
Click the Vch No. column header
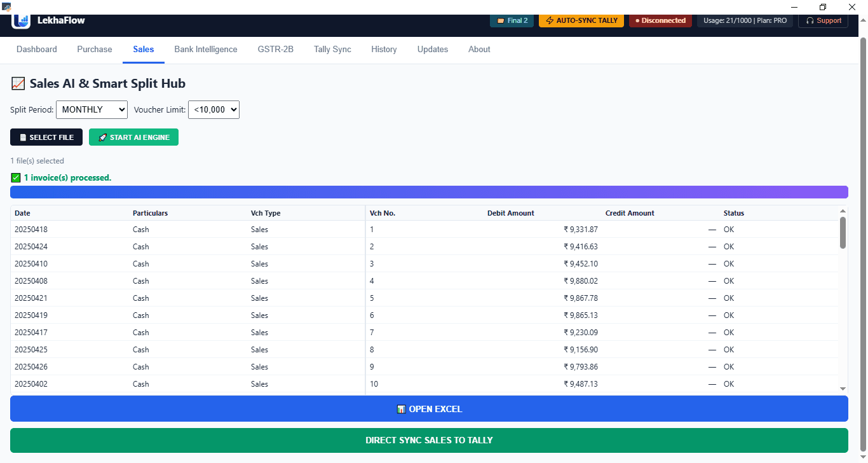383,213
